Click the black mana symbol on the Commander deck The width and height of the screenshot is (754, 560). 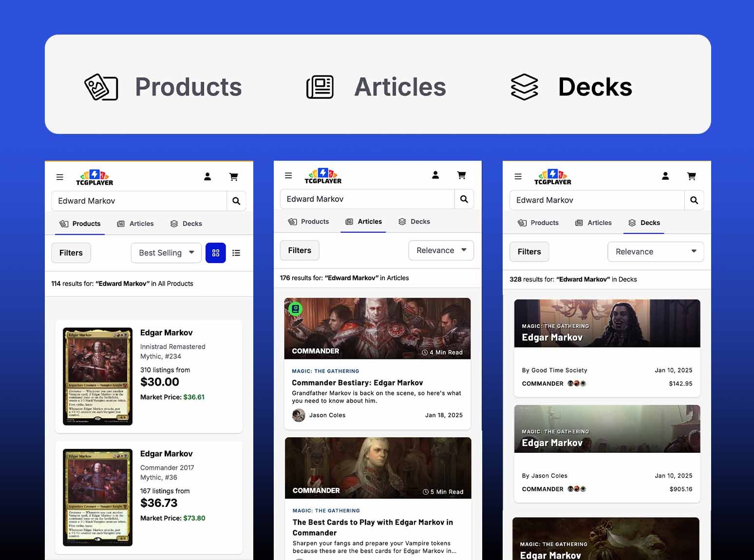[569, 383]
